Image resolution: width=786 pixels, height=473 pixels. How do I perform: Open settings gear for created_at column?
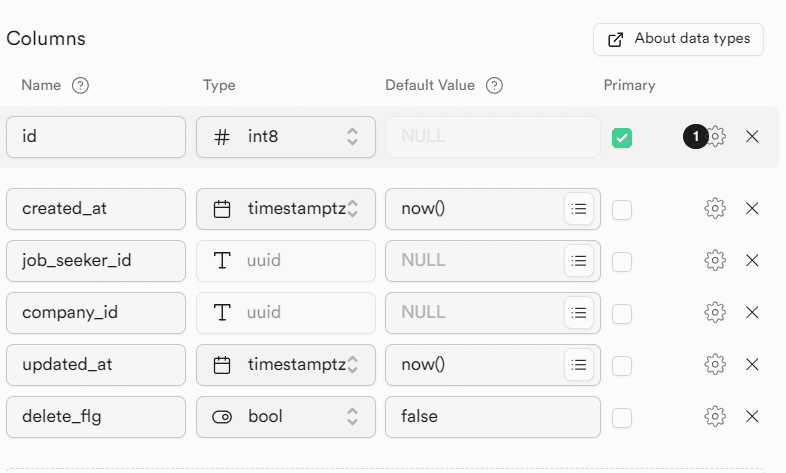[714, 209]
